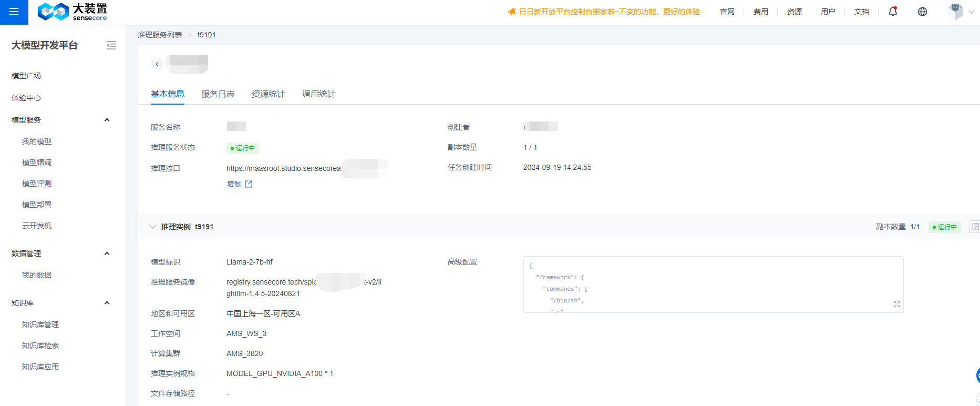The image size is (980, 406).
Task: Open 云开发机 in the sidebar
Action: click(37, 226)
